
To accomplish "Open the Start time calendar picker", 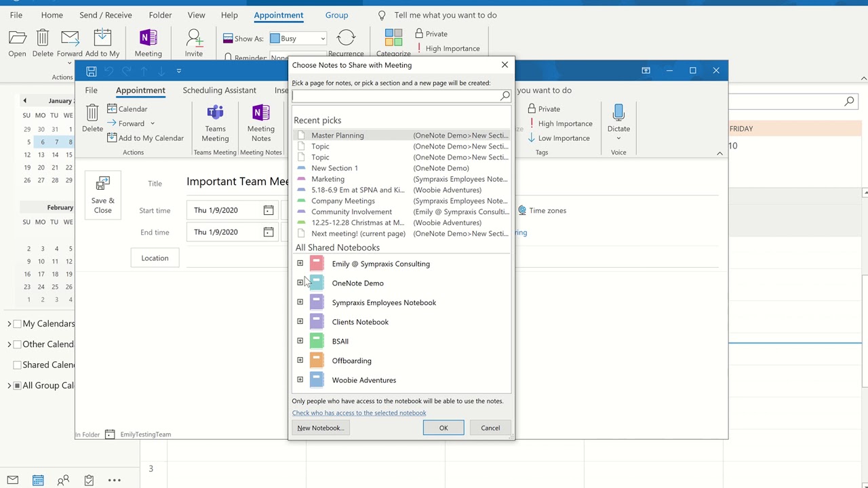I will [x=269, y=210].
